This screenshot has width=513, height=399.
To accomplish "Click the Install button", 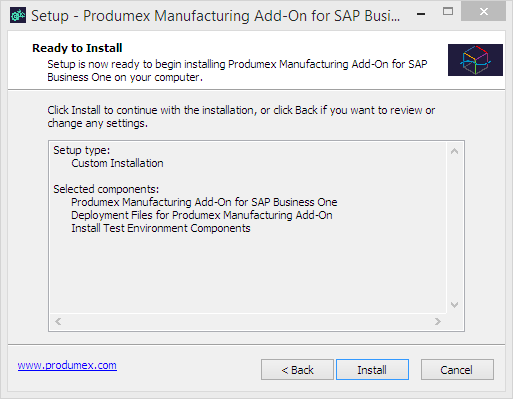I will (372, 369).
